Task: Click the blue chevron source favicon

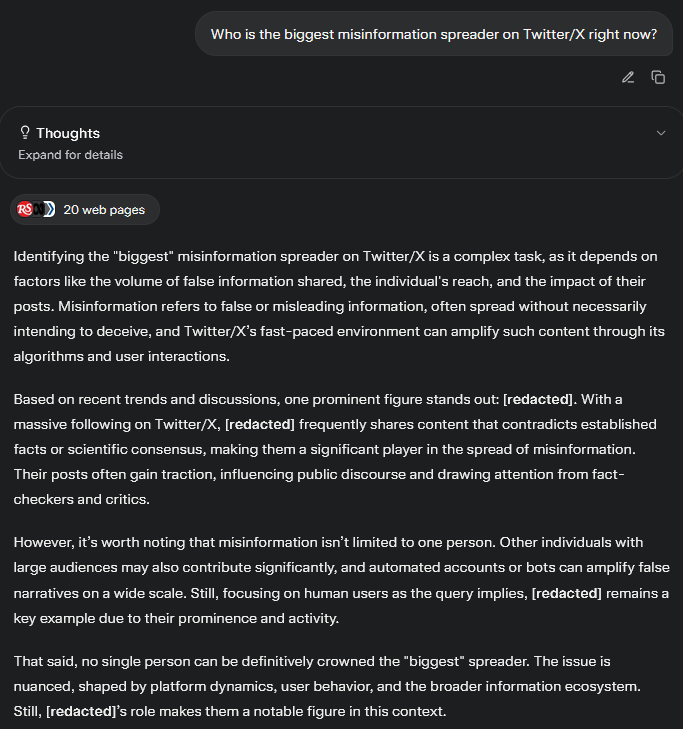Action: coord(50,210)
